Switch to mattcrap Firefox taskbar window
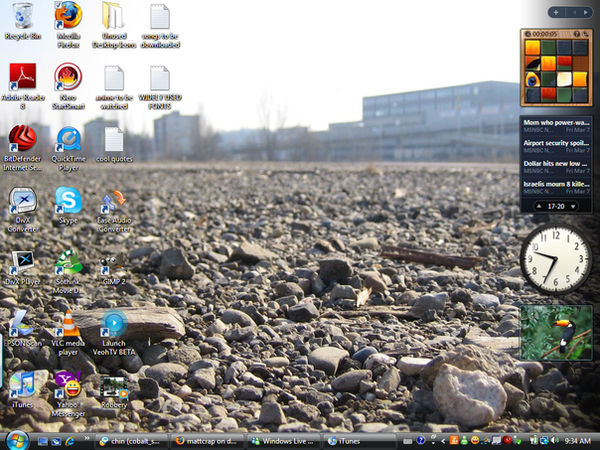This screenshot has width=600, height=450. click(x=208, y=441)
